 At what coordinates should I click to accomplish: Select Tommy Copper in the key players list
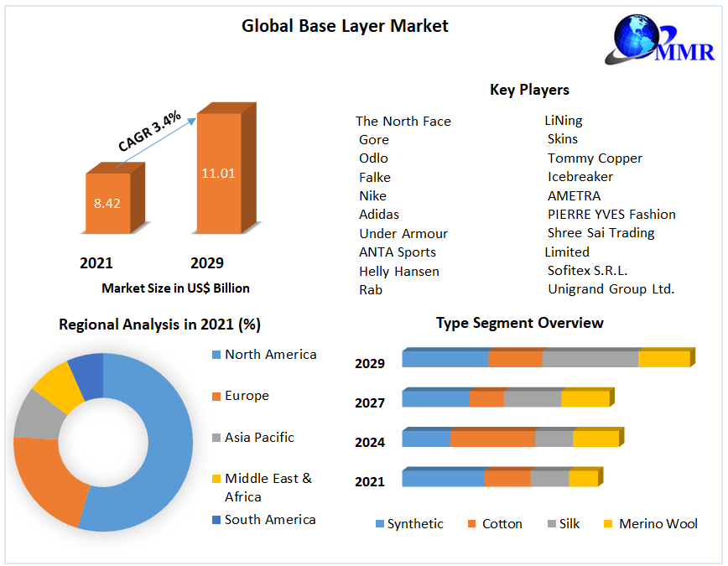click(x=595, y=158)
